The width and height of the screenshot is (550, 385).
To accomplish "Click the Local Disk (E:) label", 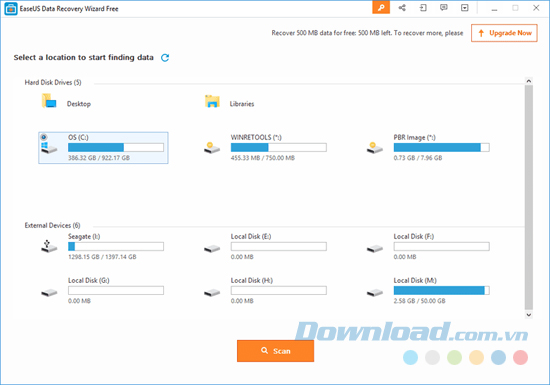I will (x=251, y=237).
